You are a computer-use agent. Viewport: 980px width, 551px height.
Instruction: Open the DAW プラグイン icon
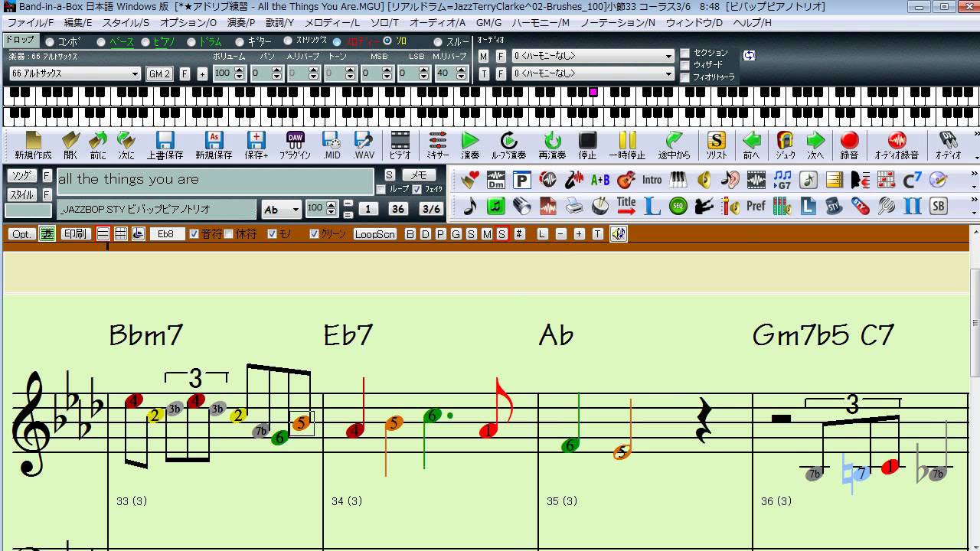coord(295,145)
